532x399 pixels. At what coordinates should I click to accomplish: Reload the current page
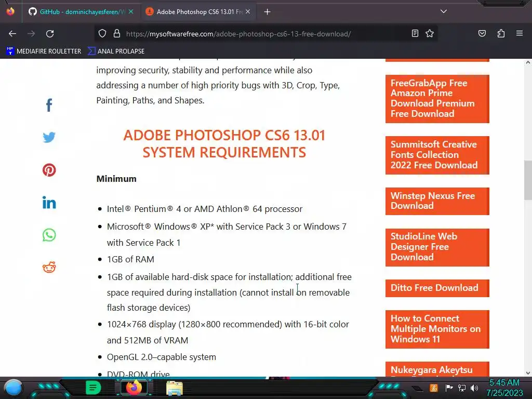50,34
